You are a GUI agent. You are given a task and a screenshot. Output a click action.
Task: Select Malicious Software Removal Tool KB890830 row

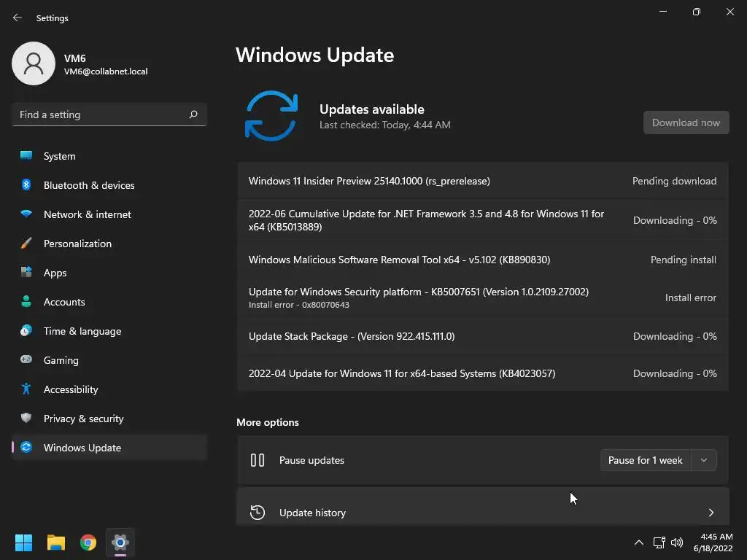click(x=483, y=260)
